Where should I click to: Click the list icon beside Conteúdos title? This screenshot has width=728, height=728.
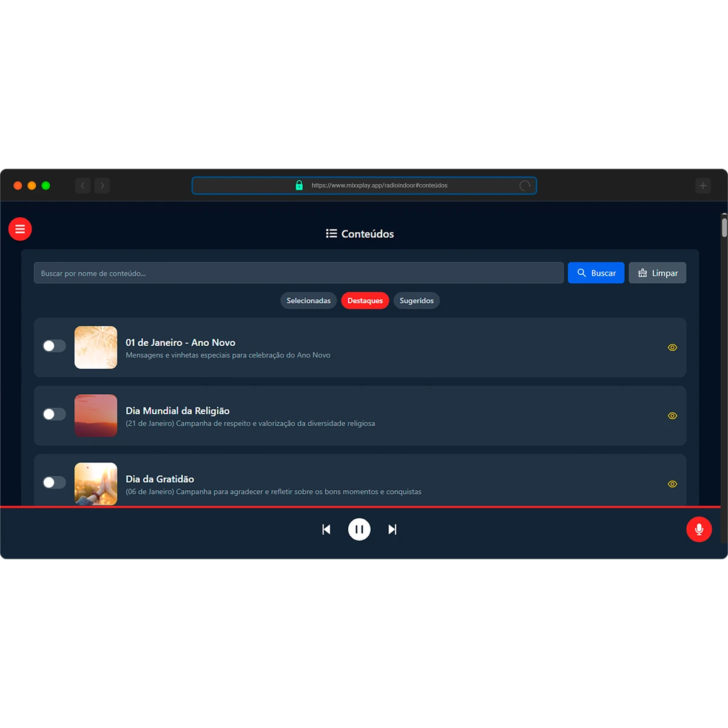[331, 233]
